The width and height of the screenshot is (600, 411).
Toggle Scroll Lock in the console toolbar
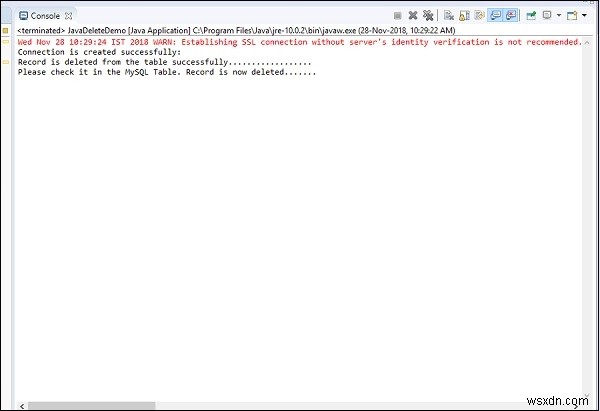pos(464,16)
